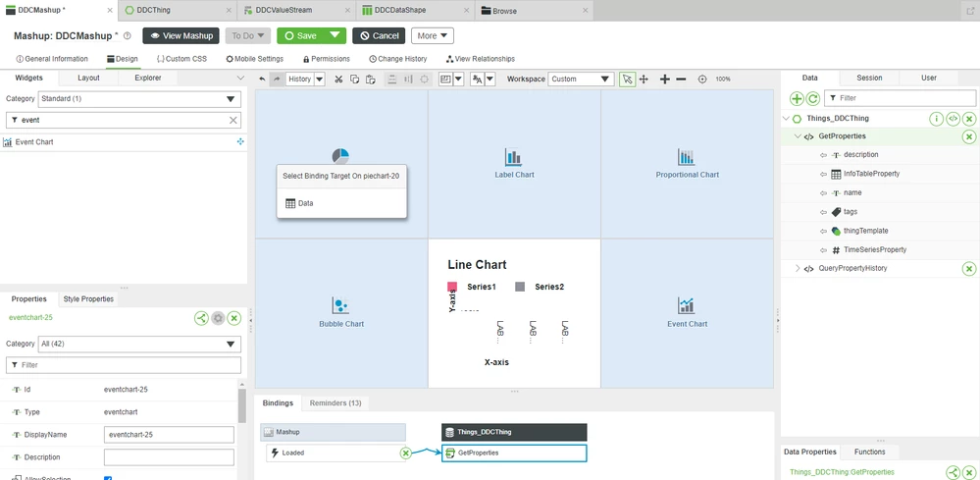Click the undo arrow in the workspace toolbar
This screenshot has height=480, width=980.
click(263, 80)
